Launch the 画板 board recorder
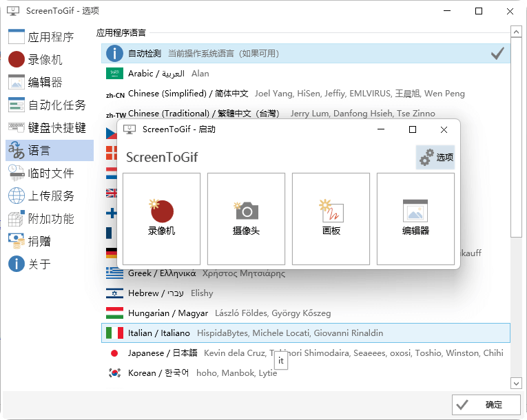 point(331,219)
